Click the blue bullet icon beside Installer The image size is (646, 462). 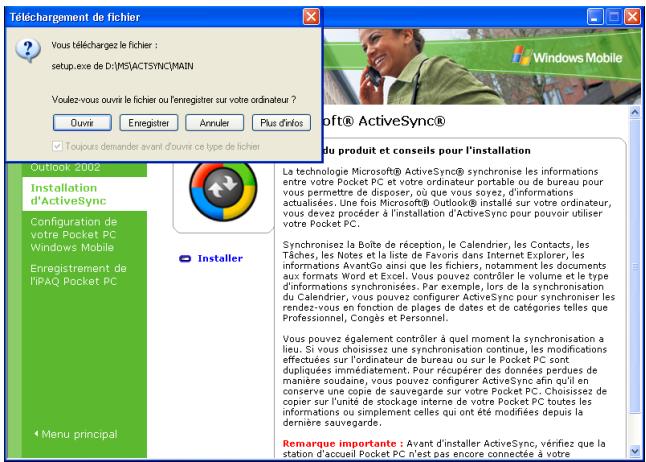185,259
